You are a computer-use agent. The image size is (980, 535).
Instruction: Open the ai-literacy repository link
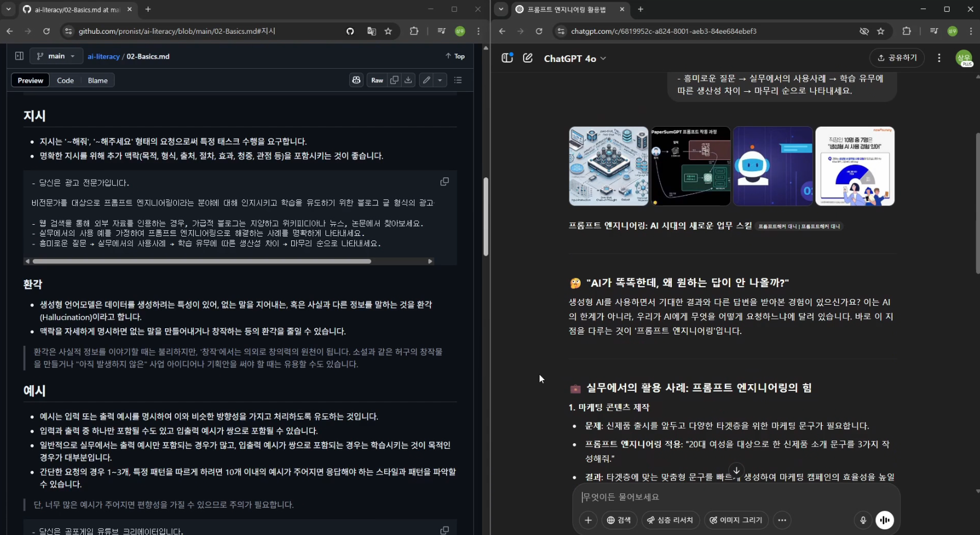104,56
